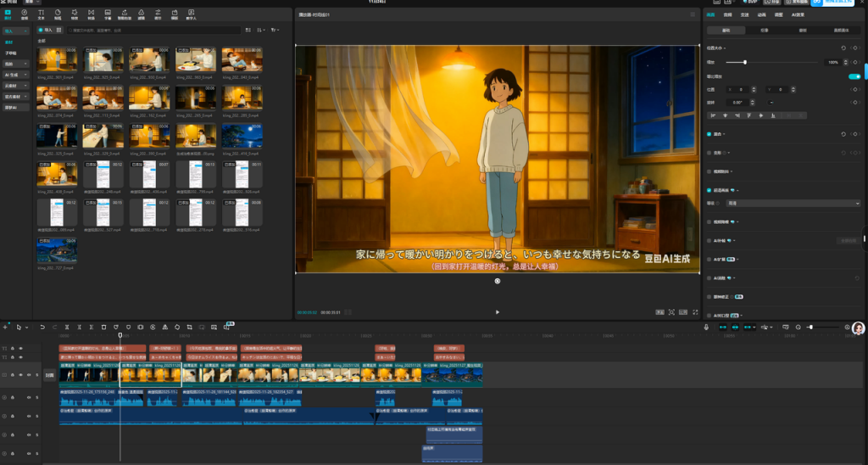Open the 等级 quality level dropdown
The width and height of the screenshot is (868, 465).
(794, 204)
